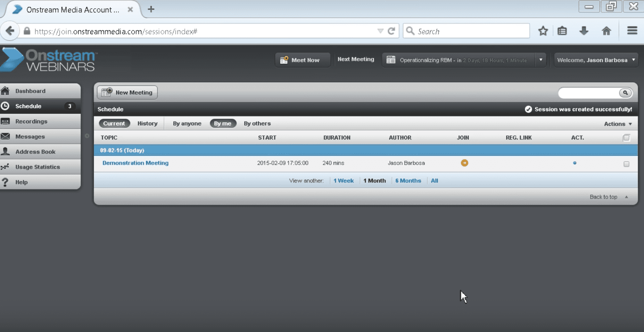
Task: Expand the Next Meeting dropdown arrow
Action: [540, 60]
